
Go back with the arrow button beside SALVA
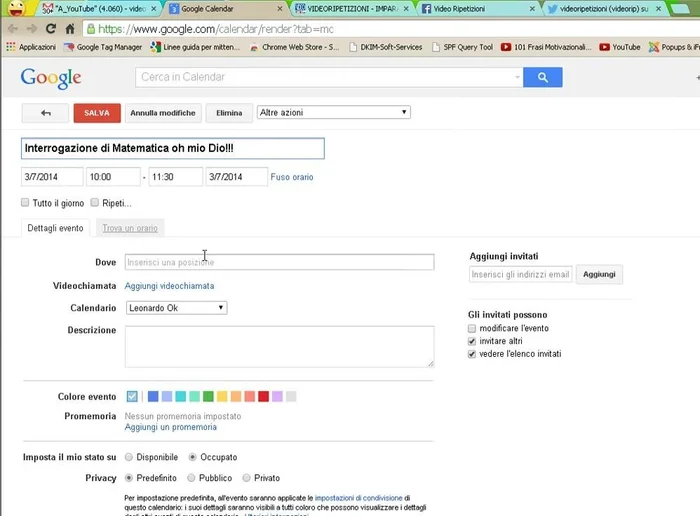pyautogui.click(x=45, y=113)
